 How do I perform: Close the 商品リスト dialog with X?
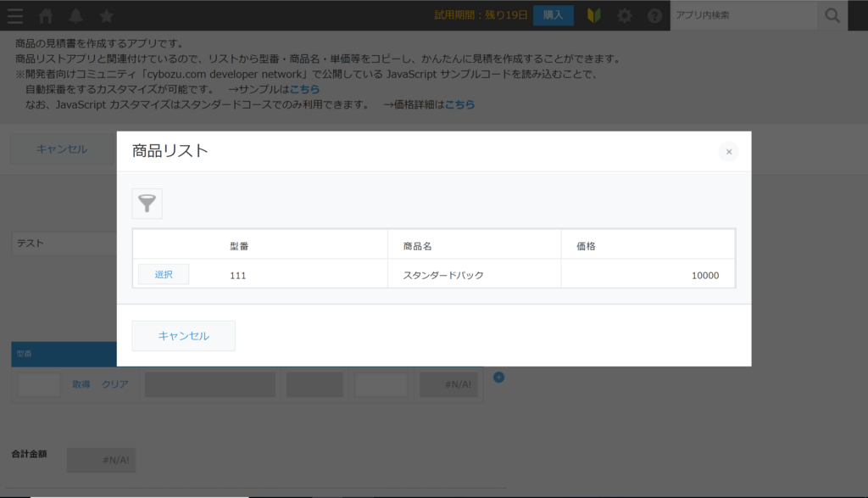[x=728, y=152]
